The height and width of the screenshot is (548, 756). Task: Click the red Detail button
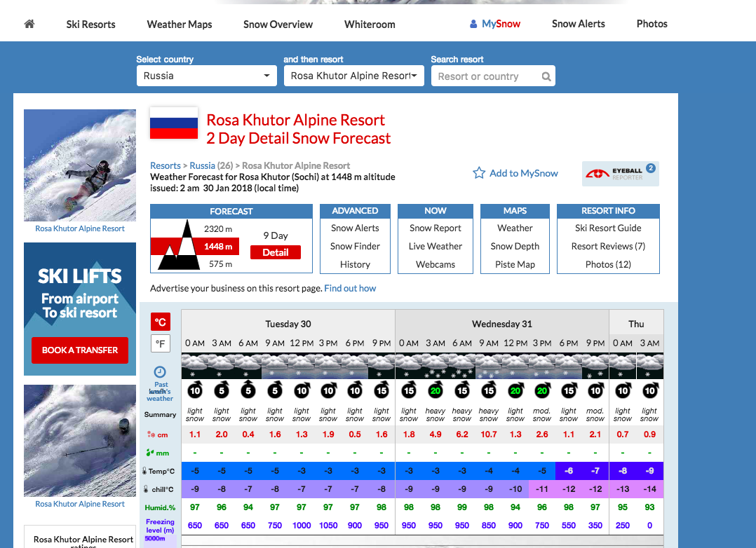[276, 252]
